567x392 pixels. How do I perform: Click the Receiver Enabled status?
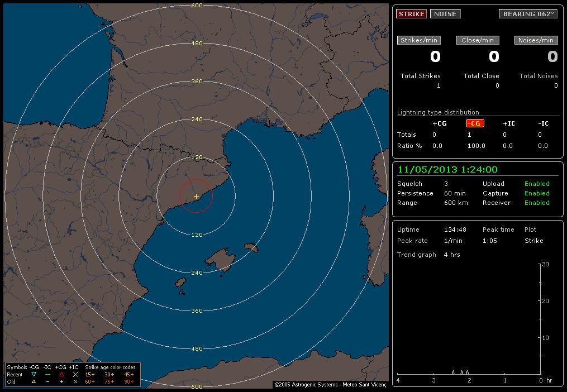[x=537, y=203]
